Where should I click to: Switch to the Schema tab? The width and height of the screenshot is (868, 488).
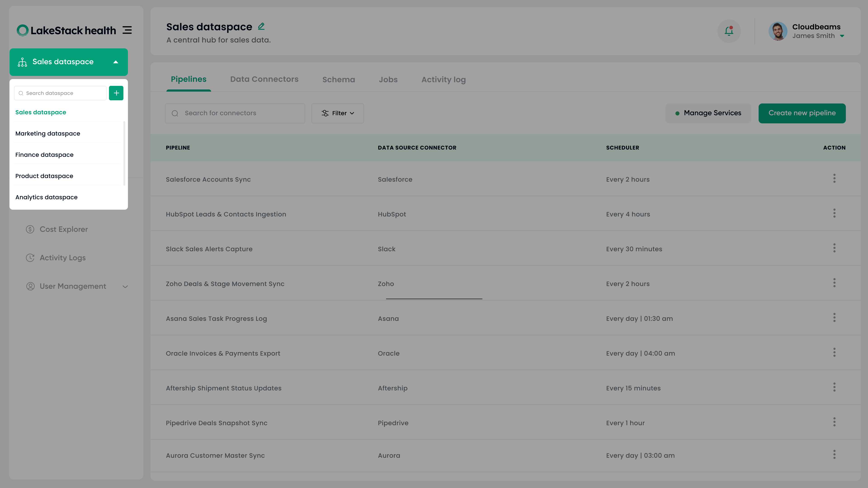338,80
